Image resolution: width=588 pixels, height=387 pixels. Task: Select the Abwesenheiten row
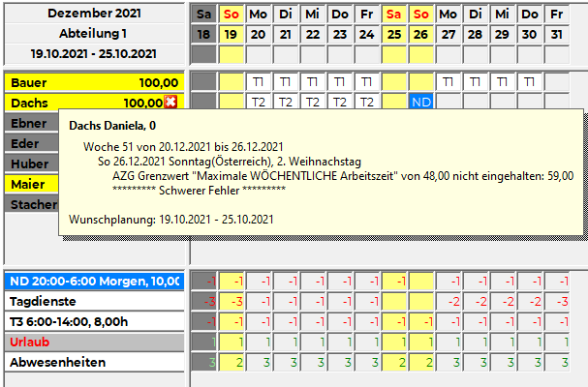coord(92,362)
